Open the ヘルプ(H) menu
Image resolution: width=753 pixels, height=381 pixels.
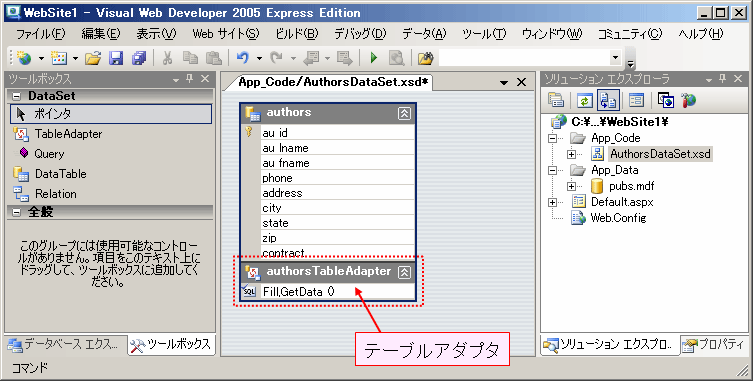click(701, 34)
